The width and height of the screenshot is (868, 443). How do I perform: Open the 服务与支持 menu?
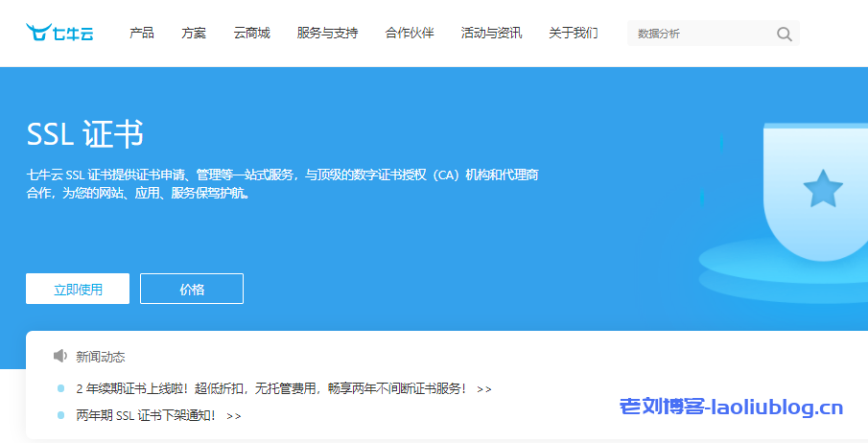tap(327, 34)
